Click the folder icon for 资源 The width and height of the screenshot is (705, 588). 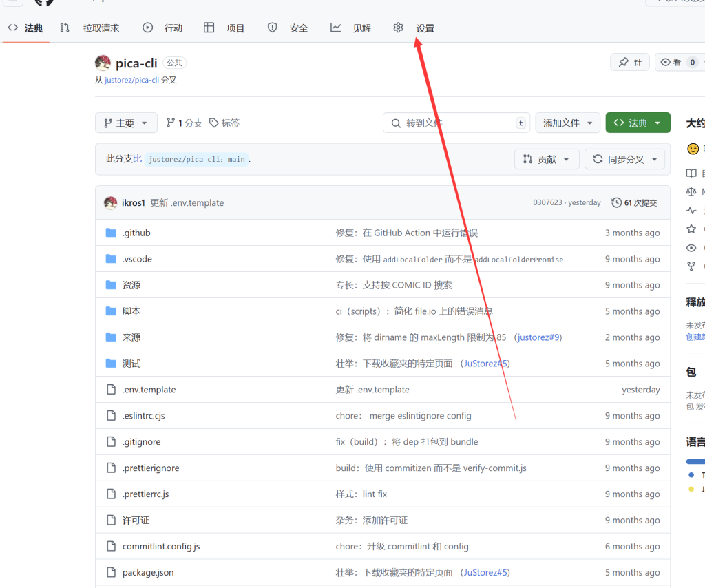pyautogui.click(x=111, y=284)
